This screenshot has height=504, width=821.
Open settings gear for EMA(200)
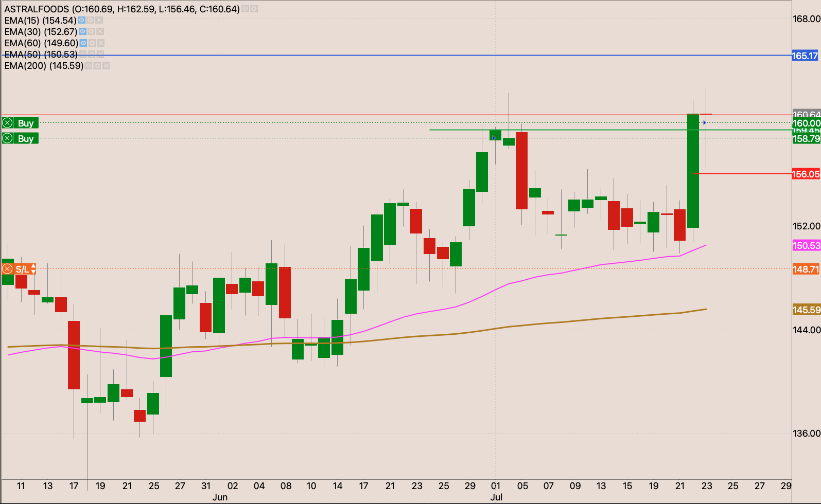[x=97, y=66]
